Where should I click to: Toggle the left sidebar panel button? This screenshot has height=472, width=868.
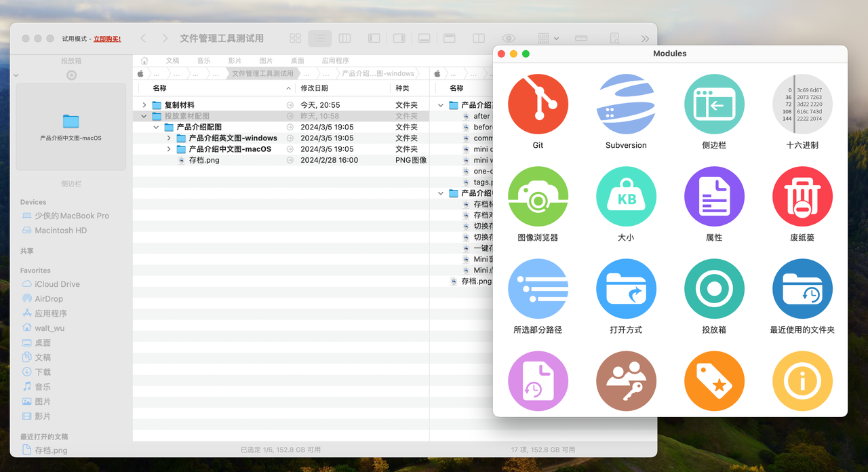click(374, 39)
